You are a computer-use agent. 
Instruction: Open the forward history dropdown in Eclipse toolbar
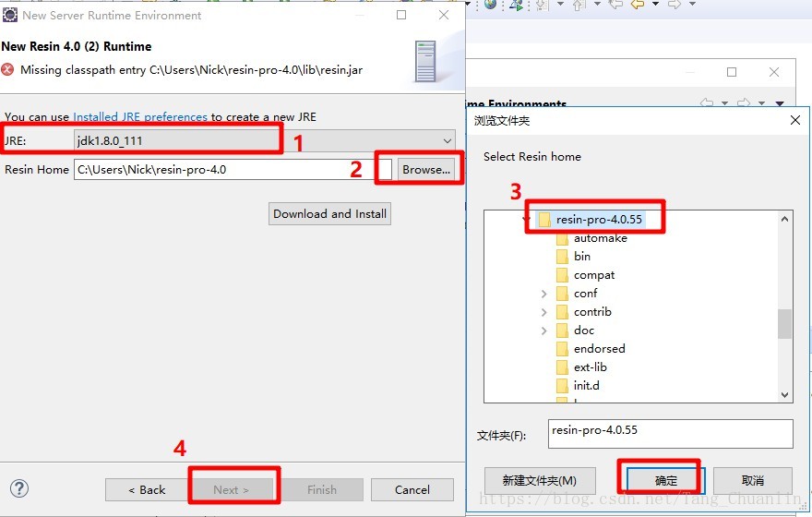click(692, 4)
